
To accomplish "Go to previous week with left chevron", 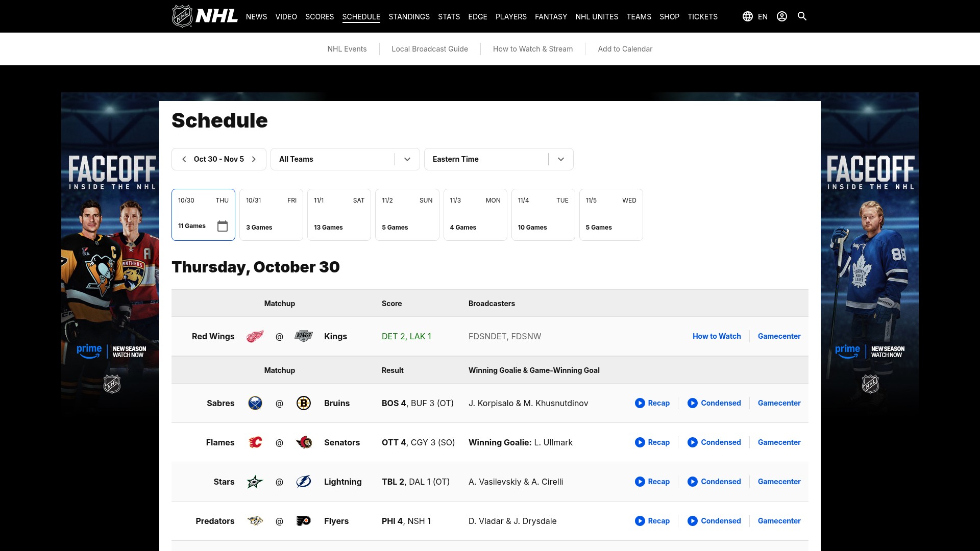I will (x=184, y=159).
